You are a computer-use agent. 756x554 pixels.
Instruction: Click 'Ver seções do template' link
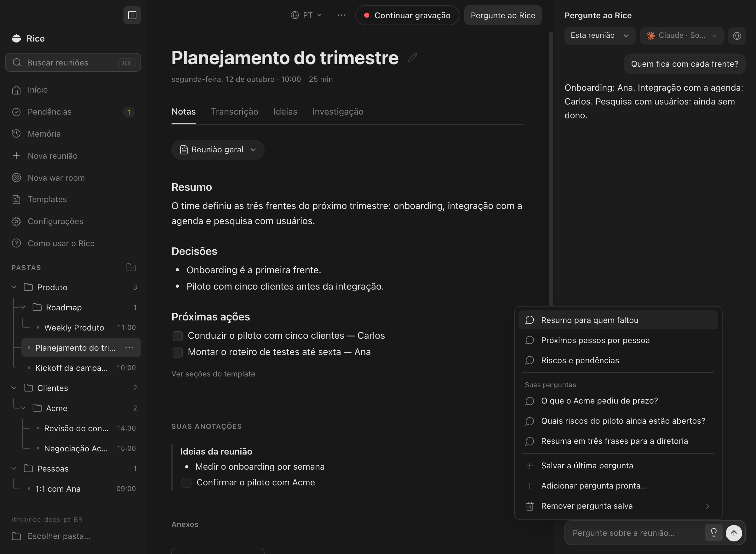pos(213,374)
